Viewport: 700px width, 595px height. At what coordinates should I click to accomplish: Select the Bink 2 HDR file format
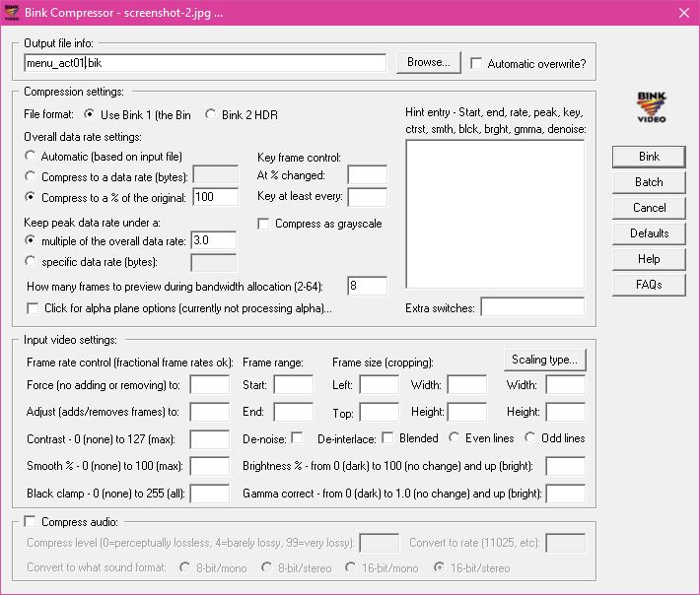point(210,114)
